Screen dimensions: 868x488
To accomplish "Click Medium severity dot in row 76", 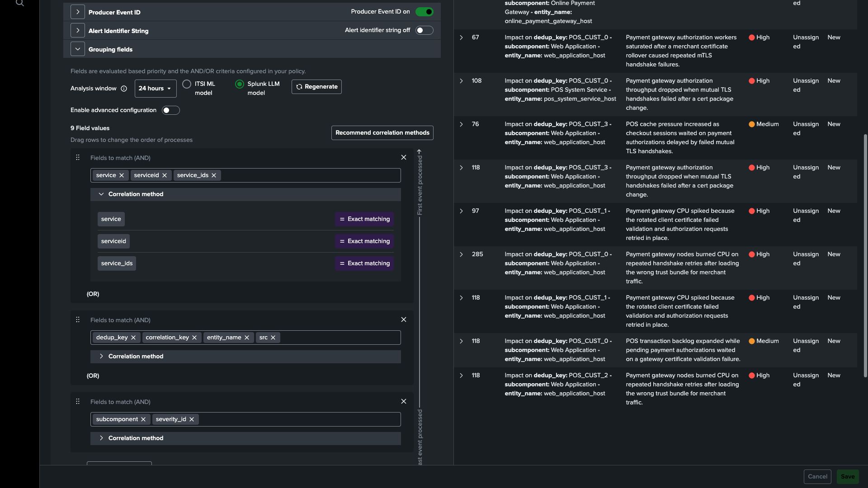I will (752, 124).
